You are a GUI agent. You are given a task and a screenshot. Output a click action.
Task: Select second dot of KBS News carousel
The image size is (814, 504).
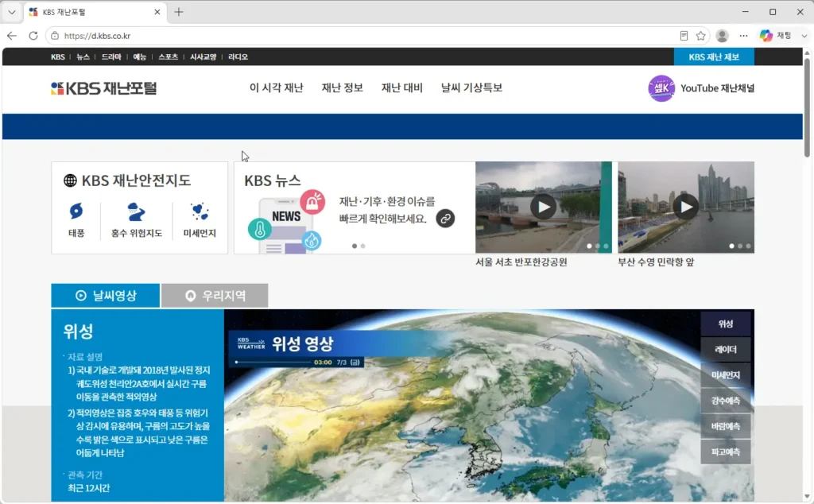point(362,246)
